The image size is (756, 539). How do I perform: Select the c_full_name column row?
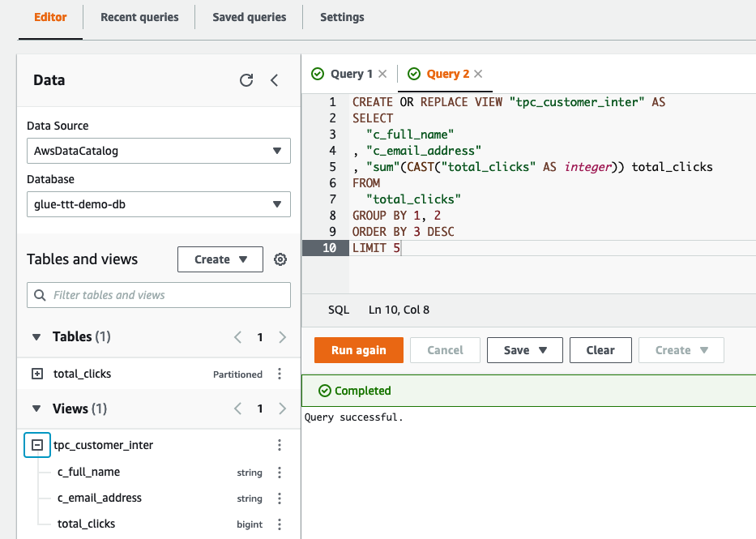[159, 472]
